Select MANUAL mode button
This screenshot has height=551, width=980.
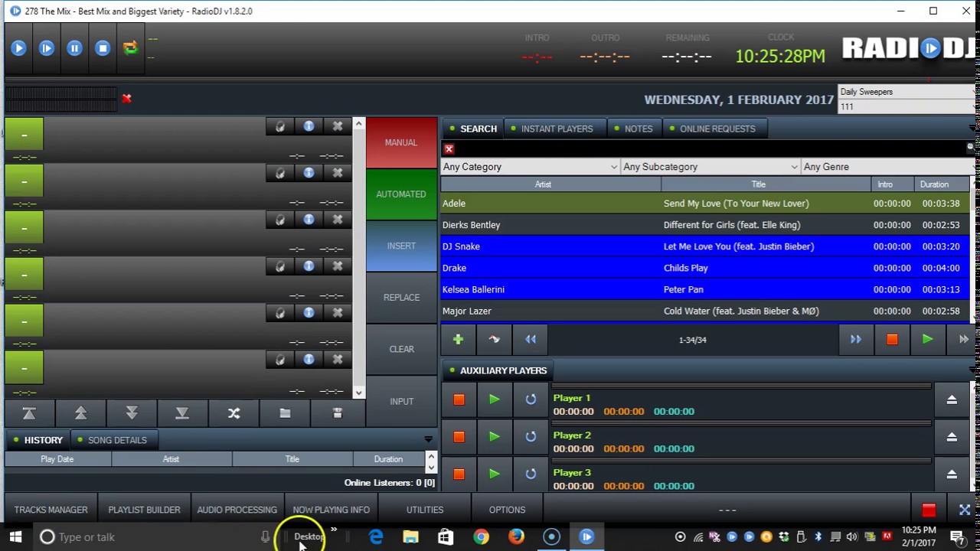pyautogui.click(x=401, y=142)
